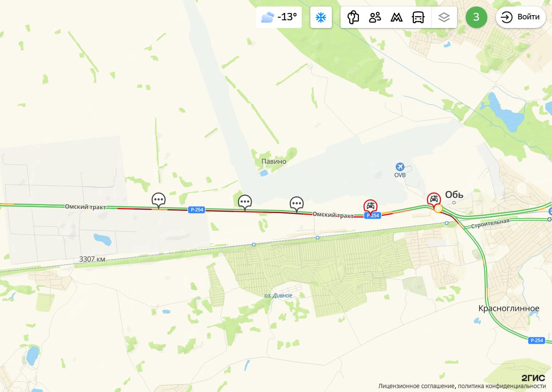Image resolution: width=552 pixels, height=392 pixels.
Task: Open the Лицензионное соглашение link
Action: 416,386
